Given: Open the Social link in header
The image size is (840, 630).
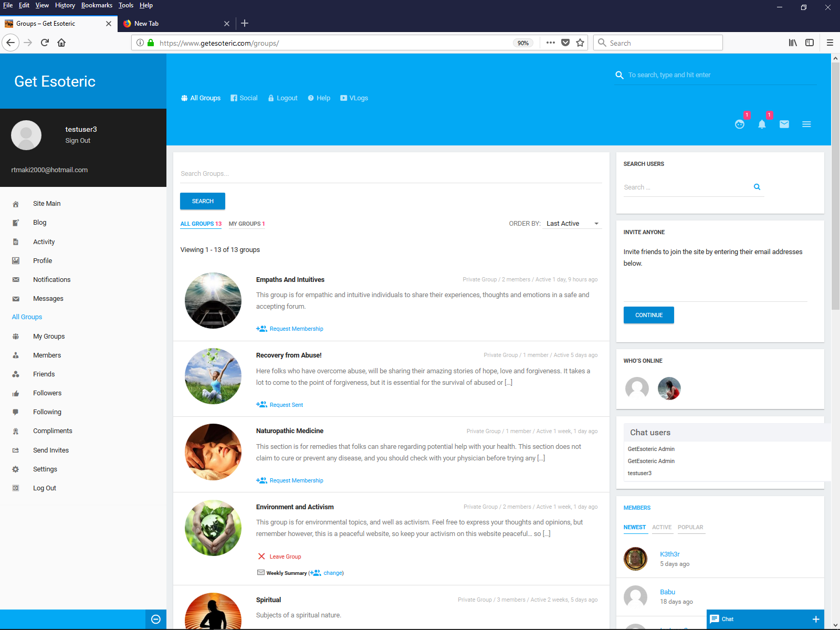Looking at the screenshot, I should [x=244, y=98].
